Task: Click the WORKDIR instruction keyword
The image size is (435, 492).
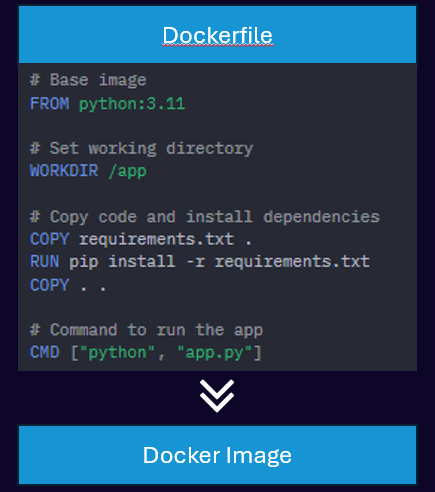Action: coord(64,171)
